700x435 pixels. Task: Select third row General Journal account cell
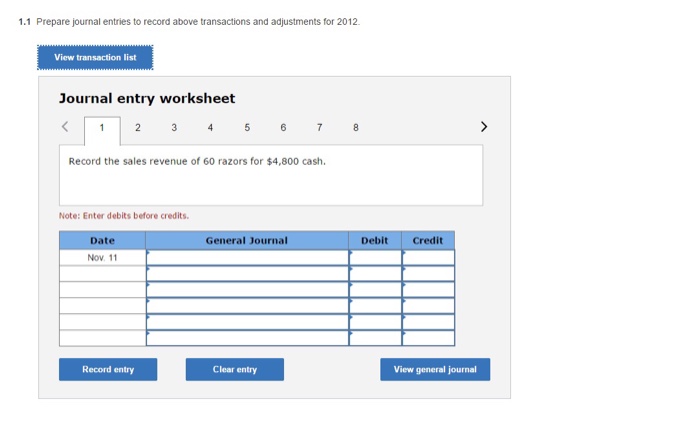click(247, 290)
